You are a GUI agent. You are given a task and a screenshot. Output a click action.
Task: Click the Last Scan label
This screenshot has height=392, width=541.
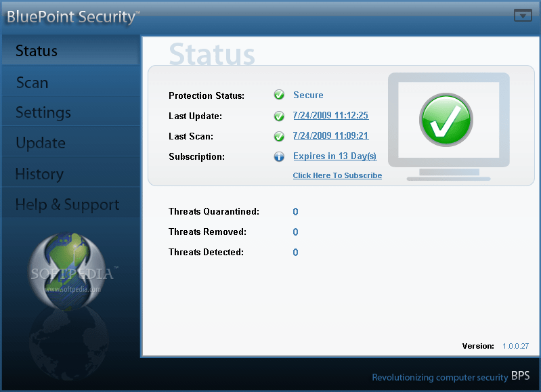click(x=191, y=136)
